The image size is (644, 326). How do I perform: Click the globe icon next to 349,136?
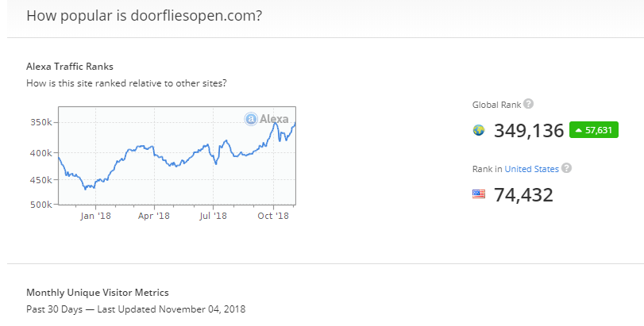tap(479, 130)
